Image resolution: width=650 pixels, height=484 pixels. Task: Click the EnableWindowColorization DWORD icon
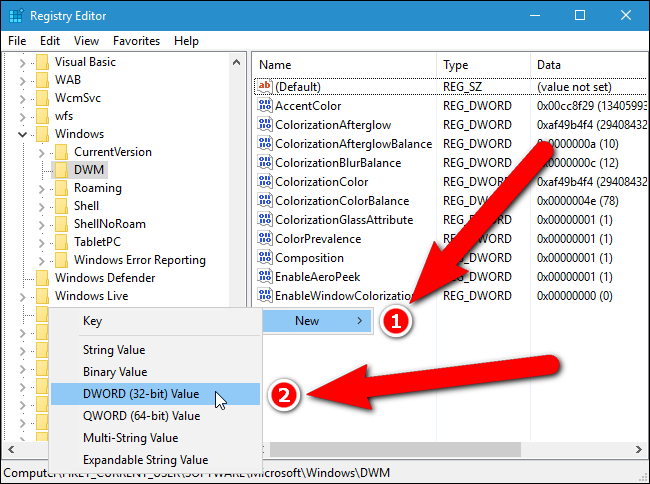pyautogui.click(x=264, y=296)
